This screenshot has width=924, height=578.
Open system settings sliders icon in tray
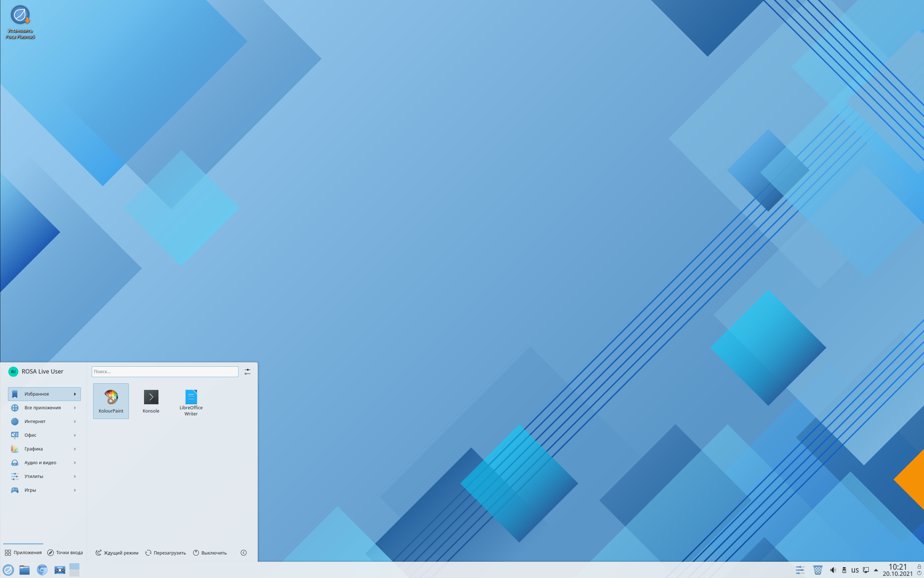pos(800,570)
